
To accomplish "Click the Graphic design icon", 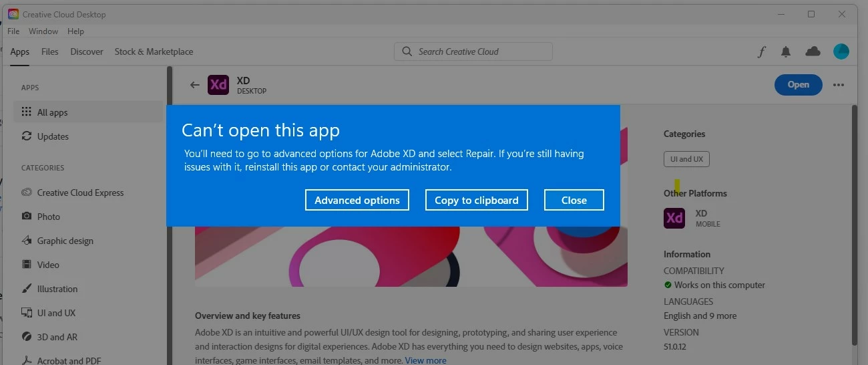I will pyautogui.click(x=27, y=241).
